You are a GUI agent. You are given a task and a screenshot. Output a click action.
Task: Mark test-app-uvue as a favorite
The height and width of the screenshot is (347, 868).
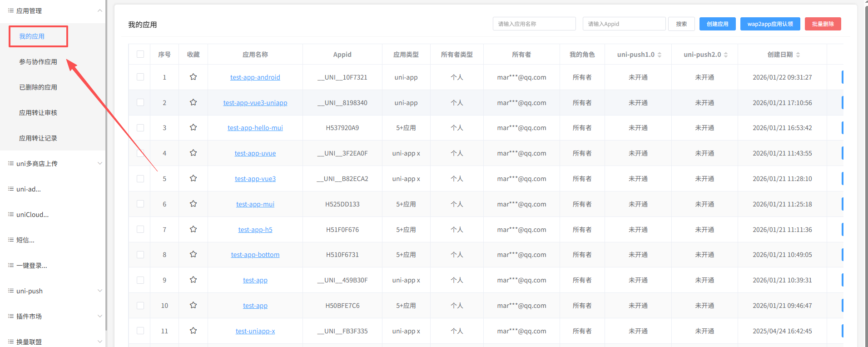point(193,153)
